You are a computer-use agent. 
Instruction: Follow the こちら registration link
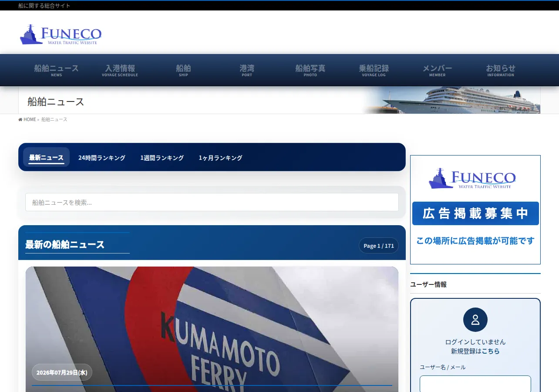coord(491,351)
